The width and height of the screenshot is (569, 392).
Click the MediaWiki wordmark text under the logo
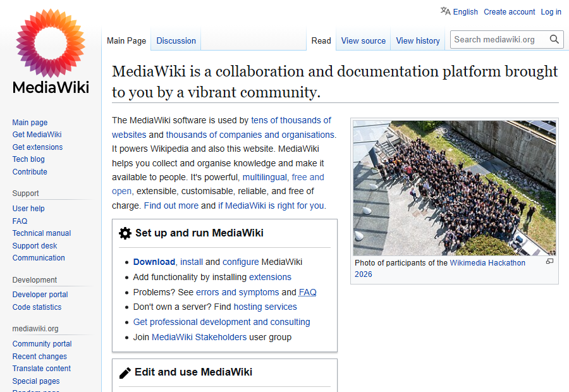[x=51, y=87]
